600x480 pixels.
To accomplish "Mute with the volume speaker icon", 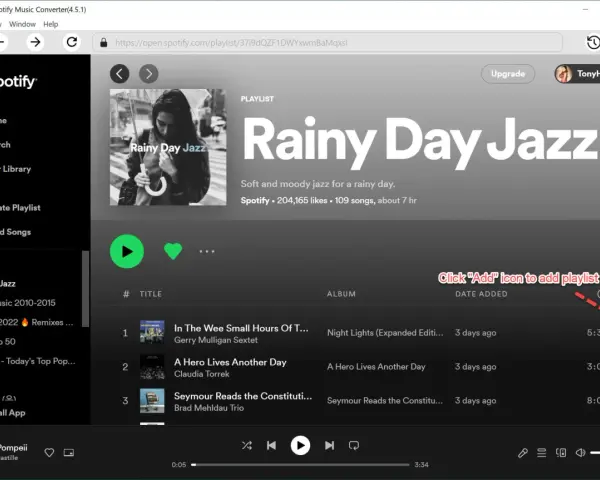I will 580,453.
